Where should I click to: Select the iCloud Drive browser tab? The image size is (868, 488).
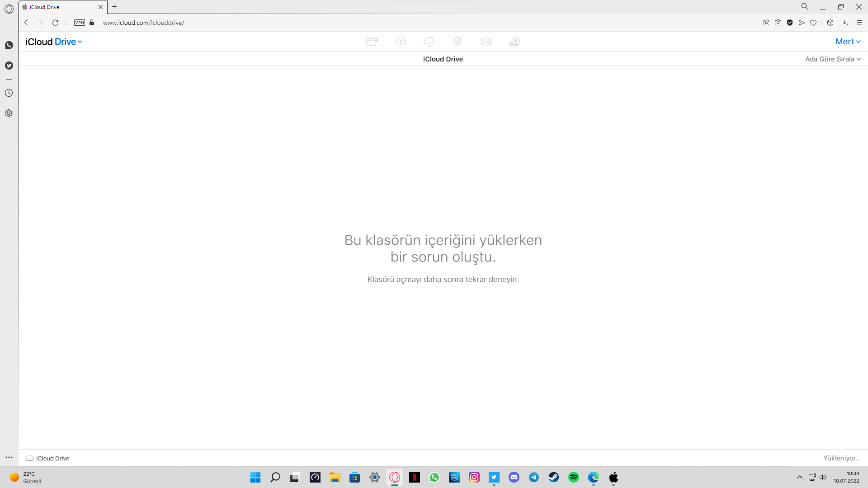[59, 7]
